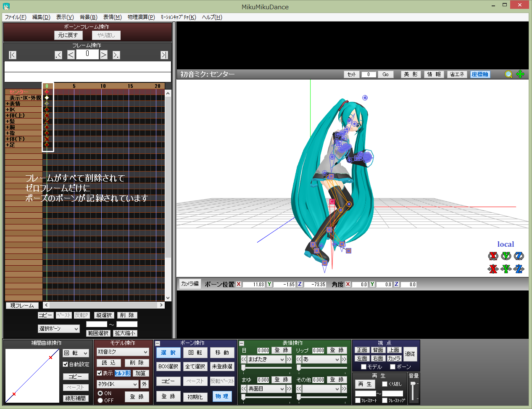
Task: Click the 正面 front view button
Action: click(x=362, y=350)
